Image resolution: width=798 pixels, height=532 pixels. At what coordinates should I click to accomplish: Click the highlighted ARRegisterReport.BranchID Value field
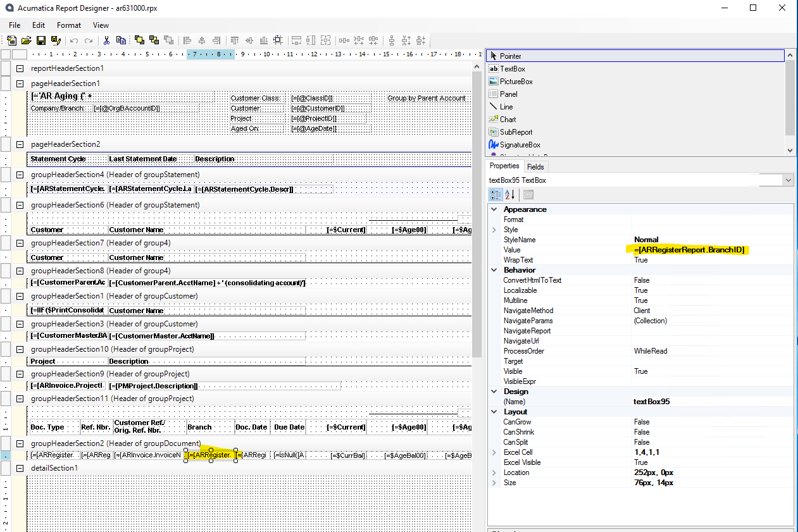click(x=690, y=249)
